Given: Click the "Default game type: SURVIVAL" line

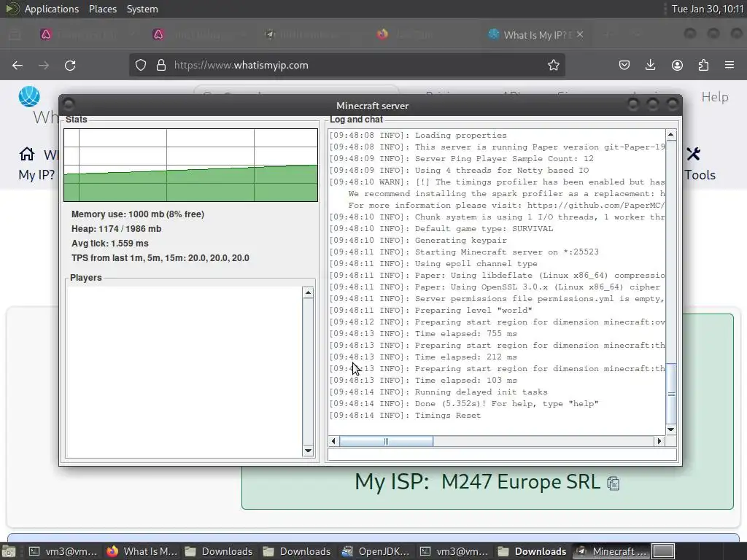Looking at the screenshot, I should point(441,228).
